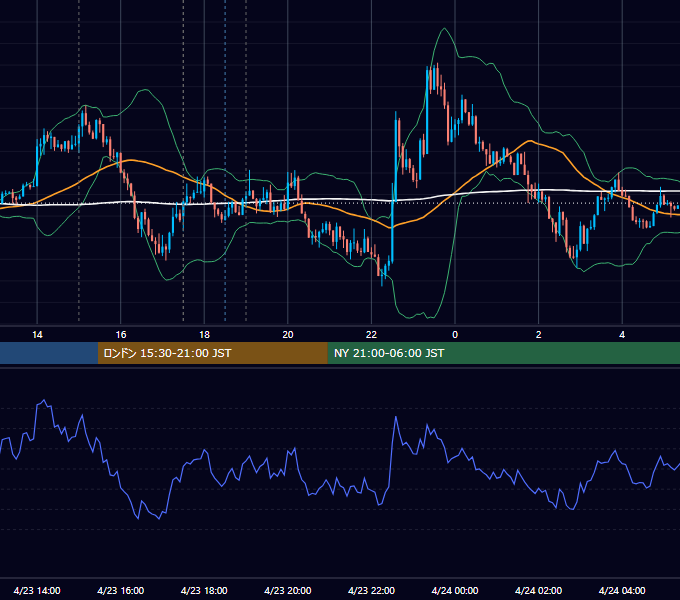Image resolution: width=680 pixels, height=600 pixels.
Task: Click hour label 20 on upper axis
Action: click(288, 335)
